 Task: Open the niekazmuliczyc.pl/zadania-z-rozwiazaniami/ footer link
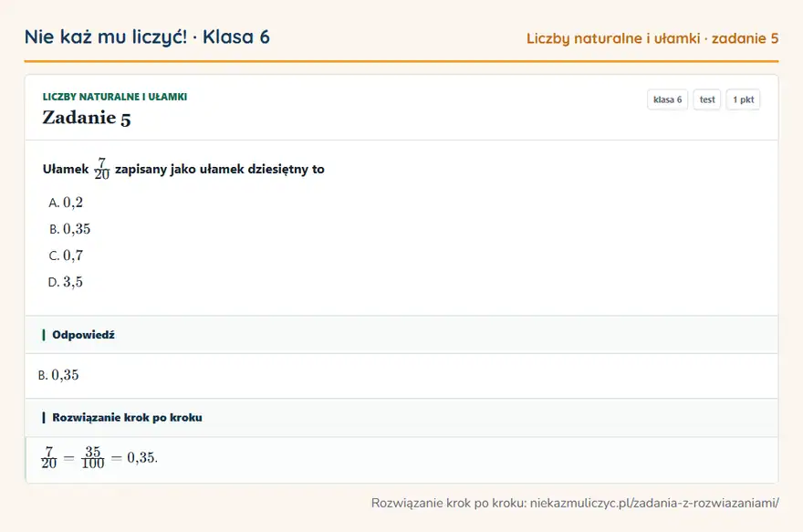click(x=654, y=503)
